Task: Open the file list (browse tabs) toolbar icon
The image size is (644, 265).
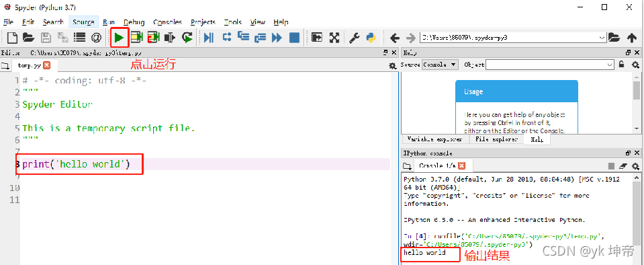Action: (x=79, y=38)
